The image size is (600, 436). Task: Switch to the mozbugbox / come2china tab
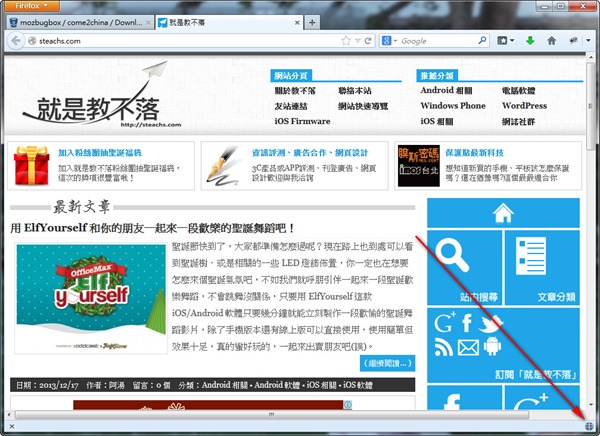tap(80, 22)
